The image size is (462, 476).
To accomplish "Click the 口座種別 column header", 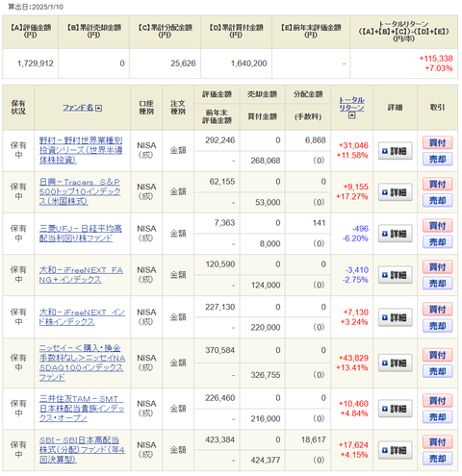I will coord(146,108).
